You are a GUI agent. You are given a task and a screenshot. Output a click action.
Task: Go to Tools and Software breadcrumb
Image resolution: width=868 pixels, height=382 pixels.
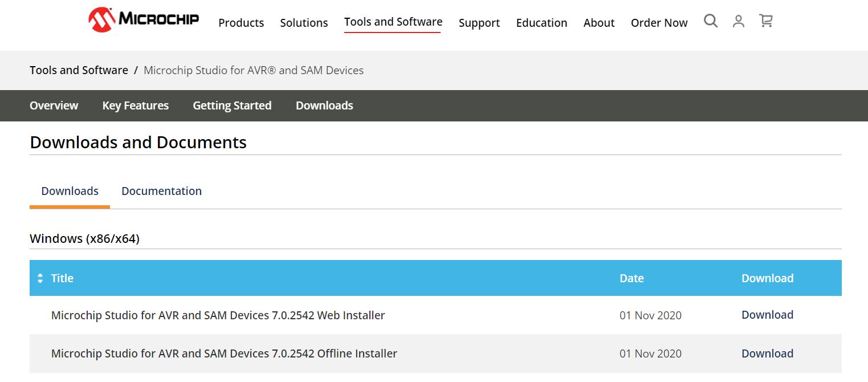point(79,70)
